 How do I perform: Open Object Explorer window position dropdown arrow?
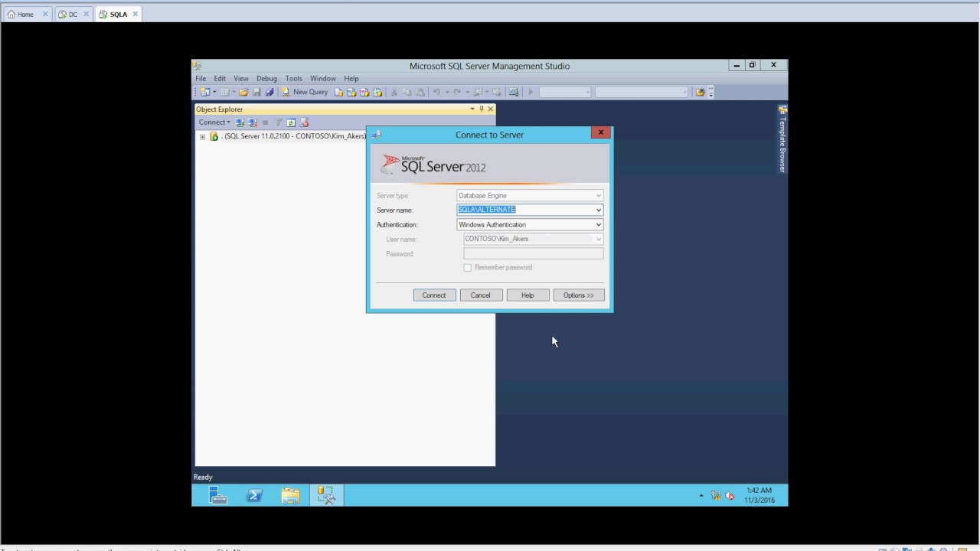(472, 109)
